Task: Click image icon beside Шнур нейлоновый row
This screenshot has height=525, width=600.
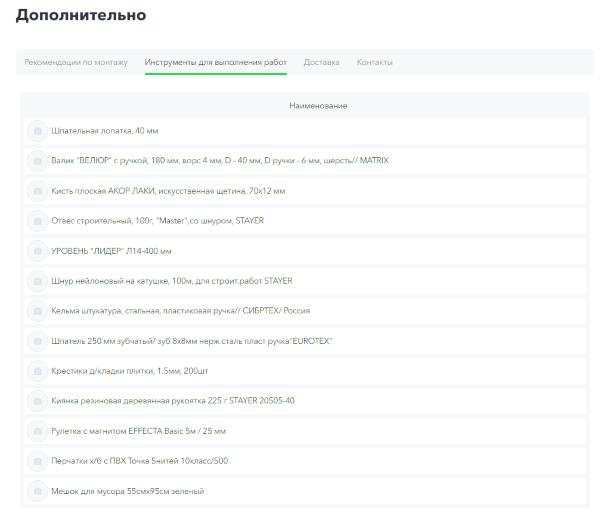Action: tap(38, 281)
